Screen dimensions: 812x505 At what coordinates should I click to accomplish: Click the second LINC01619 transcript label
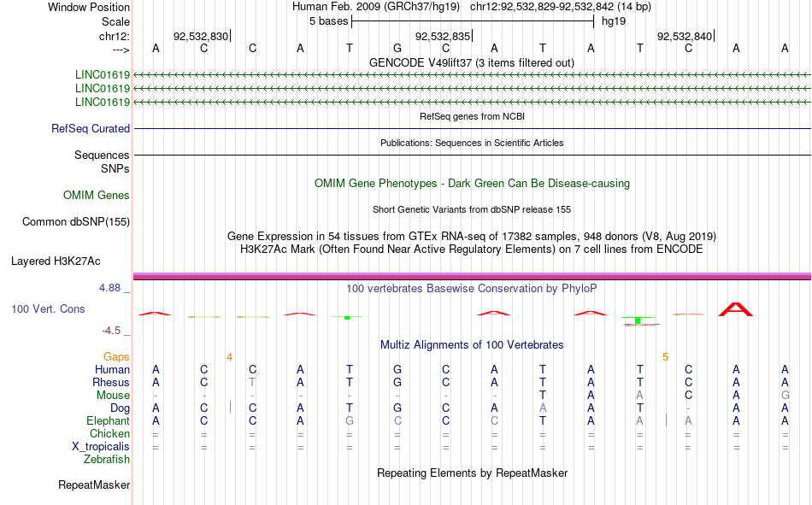point(103,89)
